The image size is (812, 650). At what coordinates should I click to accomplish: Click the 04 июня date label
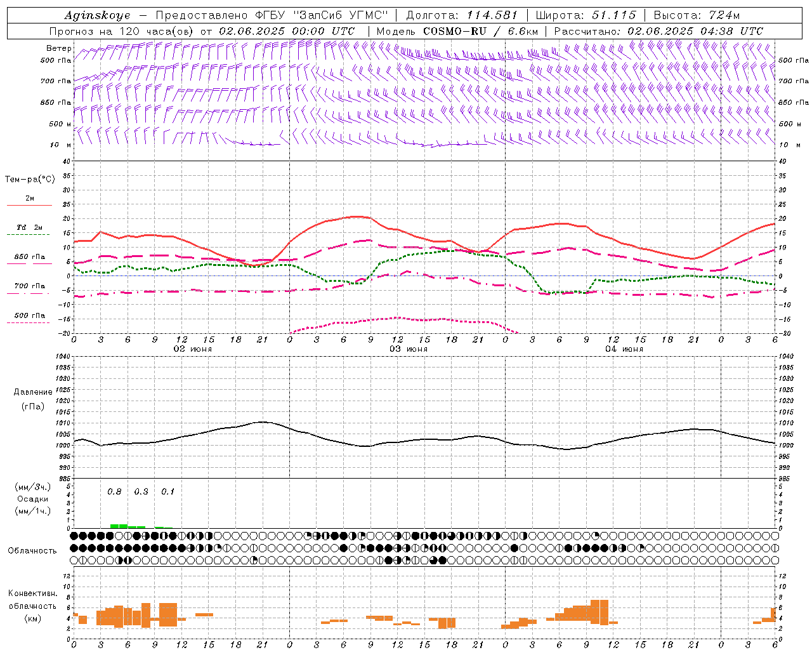pyautogui.click(x=624, y=349)
